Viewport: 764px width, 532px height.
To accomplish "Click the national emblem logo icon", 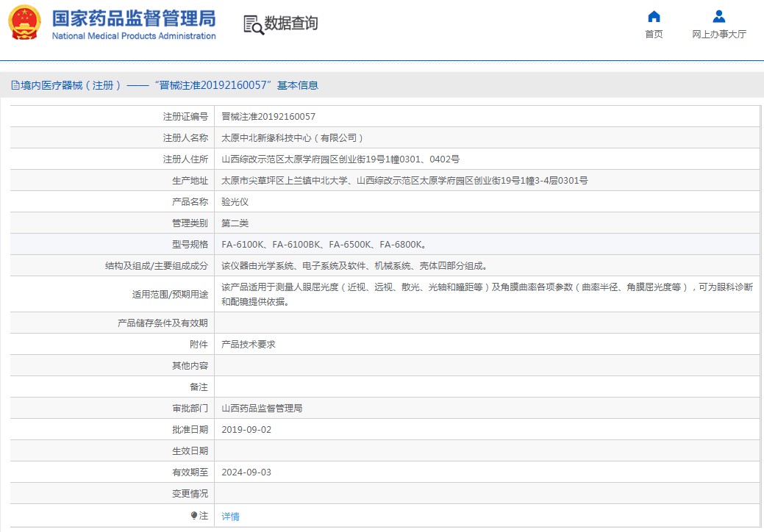I will click(24, 23).
